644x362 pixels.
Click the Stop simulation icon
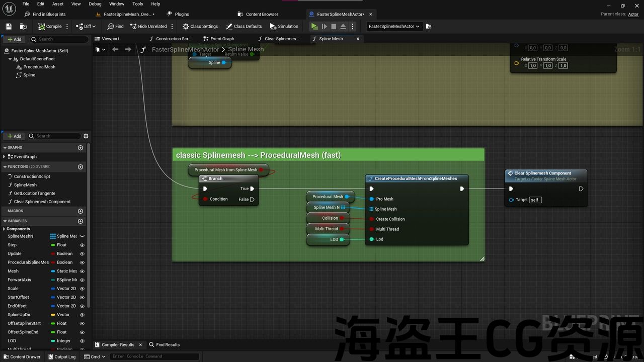(334, 26)
